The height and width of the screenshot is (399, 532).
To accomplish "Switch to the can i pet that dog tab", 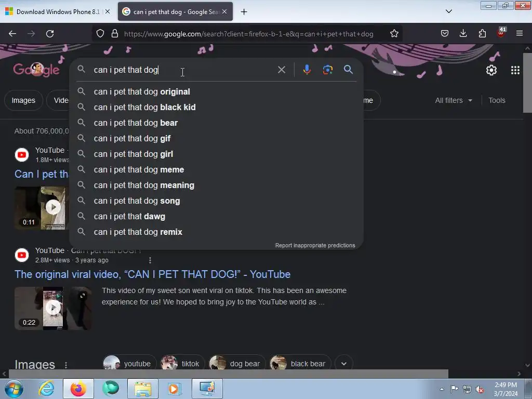I will 176,11.
